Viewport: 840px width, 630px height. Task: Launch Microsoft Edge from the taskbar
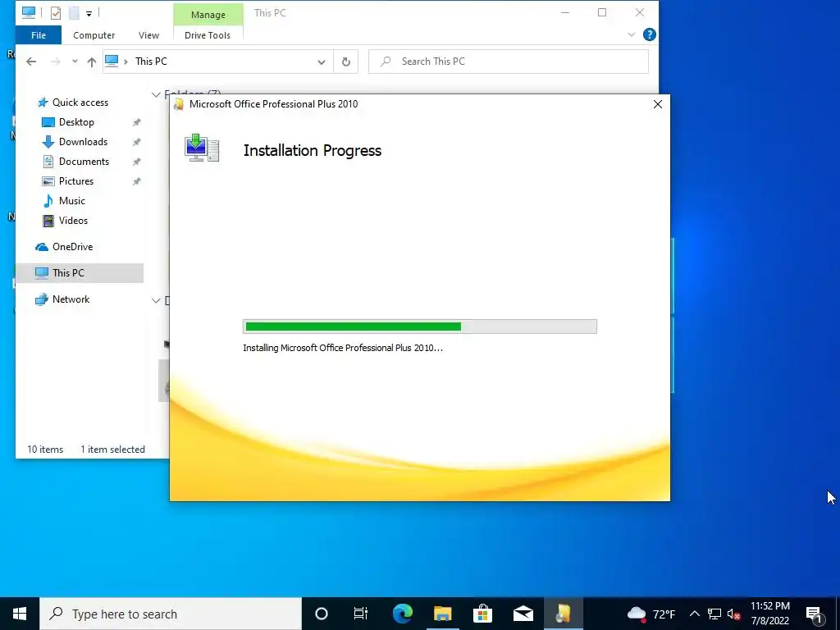click(x=402, y=614)
